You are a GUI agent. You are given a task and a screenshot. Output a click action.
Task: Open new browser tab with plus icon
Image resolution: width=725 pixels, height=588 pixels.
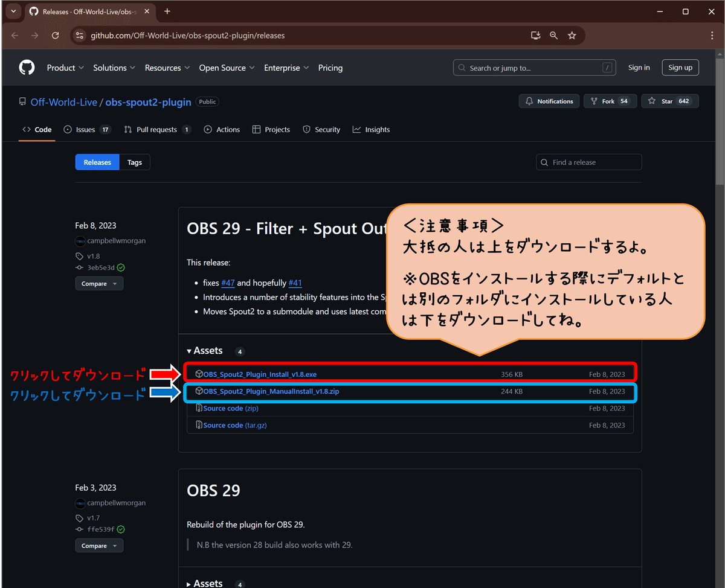coord(167,11)
